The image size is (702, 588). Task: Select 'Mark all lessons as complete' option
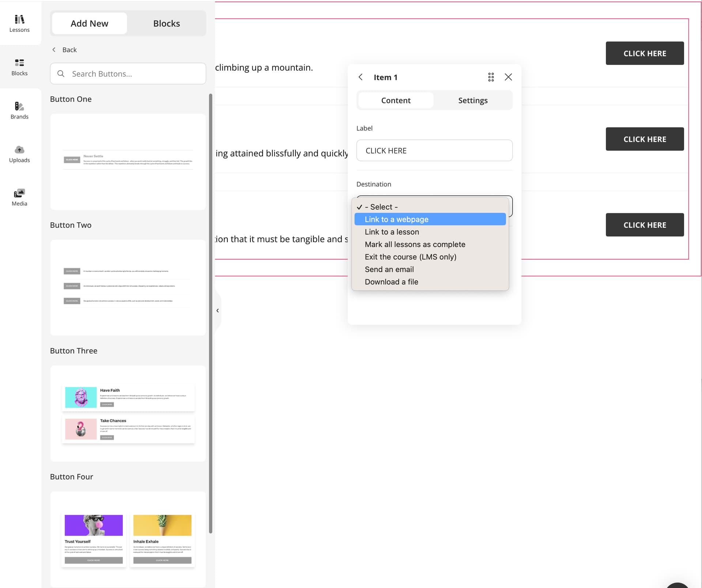(415, 244)
